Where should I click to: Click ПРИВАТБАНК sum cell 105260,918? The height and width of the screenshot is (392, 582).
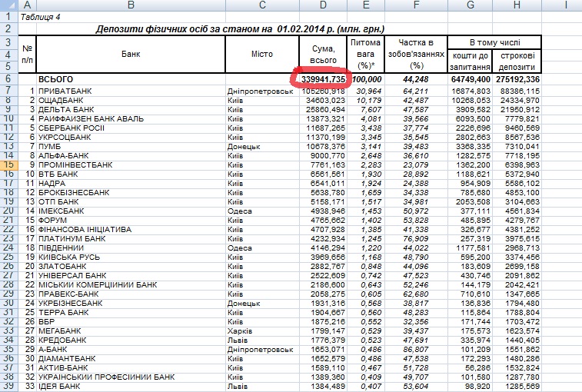pos(323,91)
